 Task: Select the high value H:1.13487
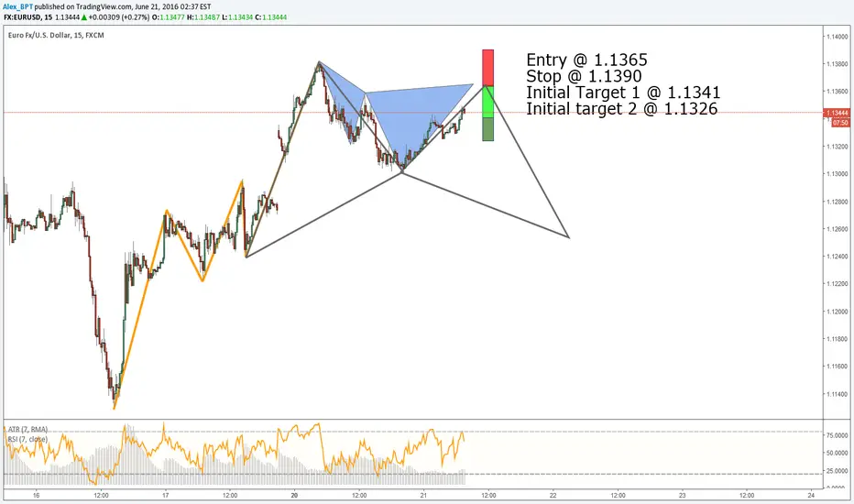(203, 17)
